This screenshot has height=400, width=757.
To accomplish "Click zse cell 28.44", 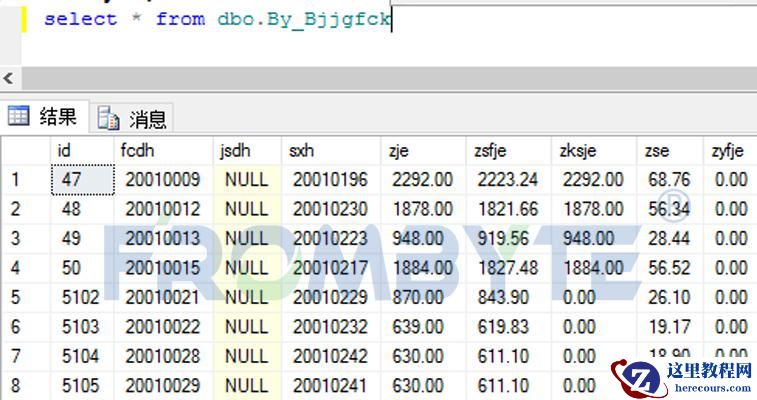I will [670, 238].
